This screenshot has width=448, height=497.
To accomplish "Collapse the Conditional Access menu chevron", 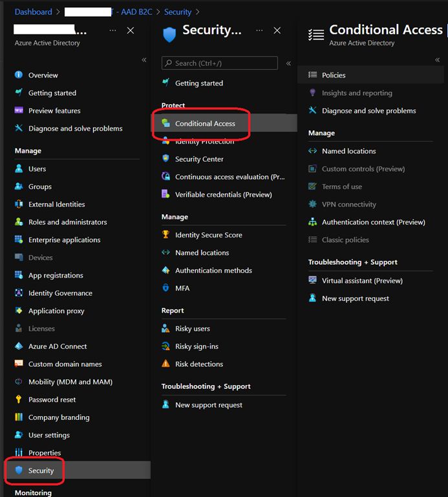I will click(x=438, y=60).
